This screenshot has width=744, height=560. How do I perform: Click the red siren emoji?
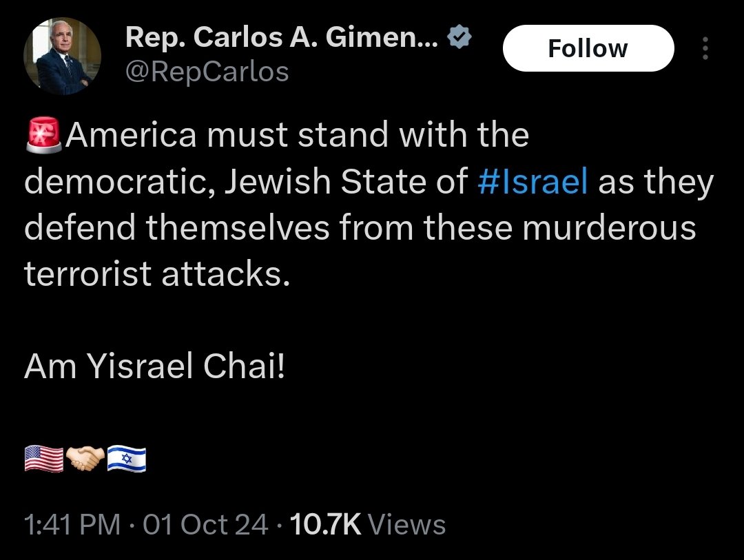click(43, 134)
